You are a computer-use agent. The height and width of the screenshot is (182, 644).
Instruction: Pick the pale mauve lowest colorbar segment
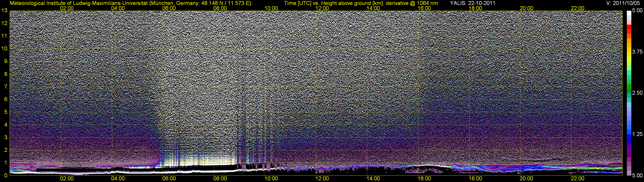pos(629,173)
